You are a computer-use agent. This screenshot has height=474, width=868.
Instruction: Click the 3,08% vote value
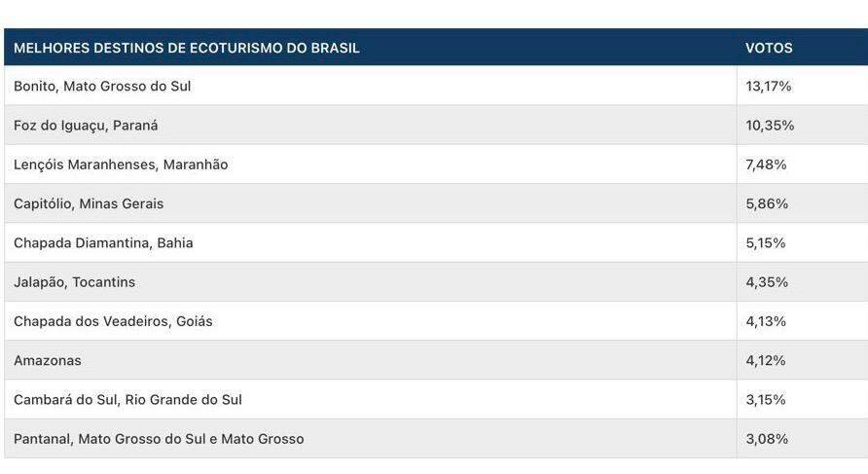point(767,439)
